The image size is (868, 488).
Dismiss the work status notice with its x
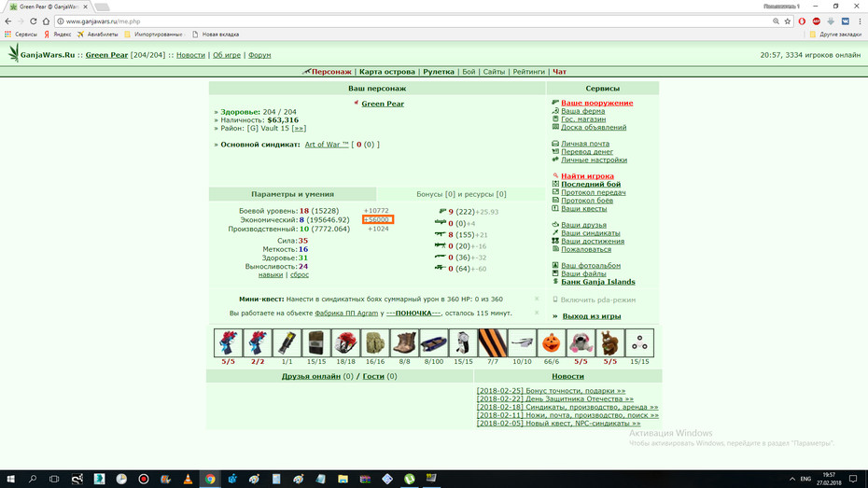point(537,313)
